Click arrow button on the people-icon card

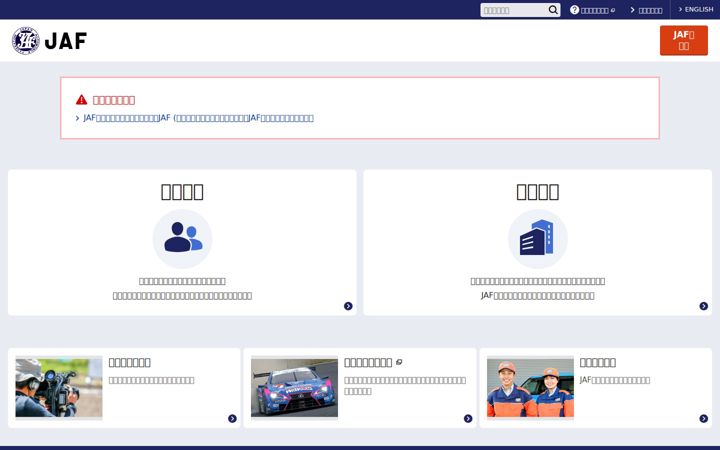pos(348,306)
